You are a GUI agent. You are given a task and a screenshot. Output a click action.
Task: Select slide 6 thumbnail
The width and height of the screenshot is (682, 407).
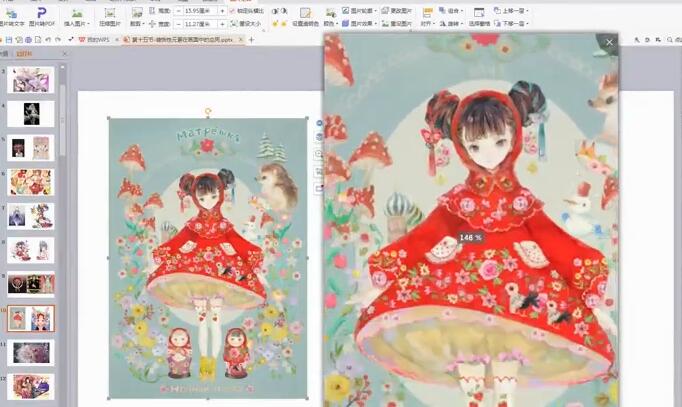30,182
